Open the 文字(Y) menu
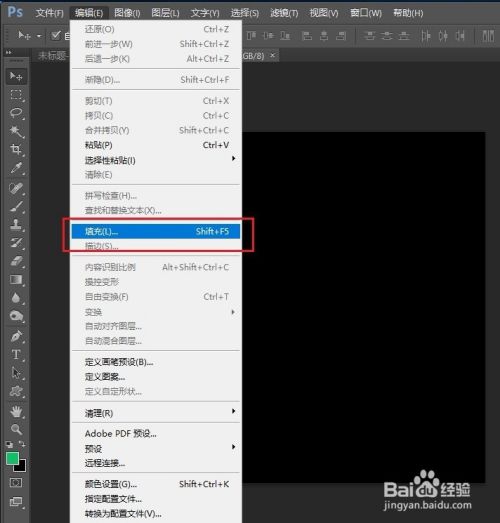 pyautogui.click(x=205, y=13)
